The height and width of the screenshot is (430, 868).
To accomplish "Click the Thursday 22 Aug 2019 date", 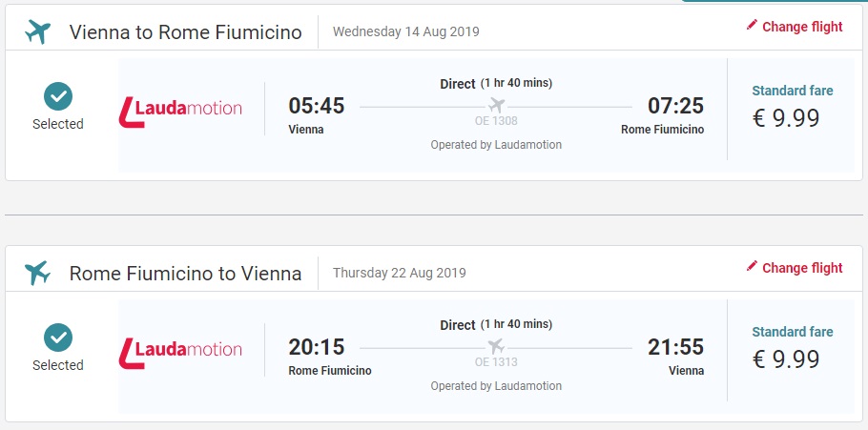I will click(x=399, y=274).
